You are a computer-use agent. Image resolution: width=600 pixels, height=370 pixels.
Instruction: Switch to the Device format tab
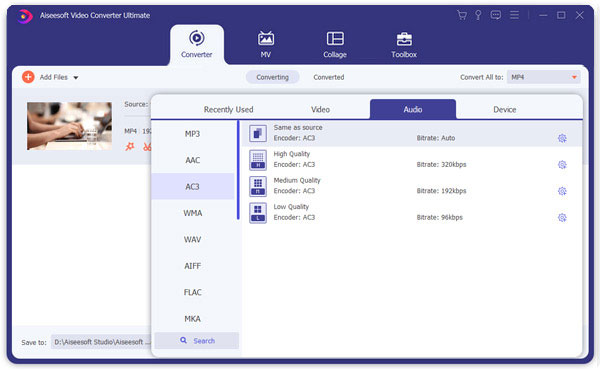click(x=505, y=109)
